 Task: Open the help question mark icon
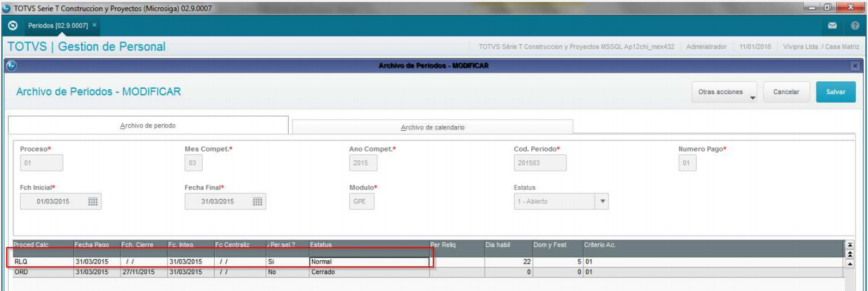click(855, 25)
